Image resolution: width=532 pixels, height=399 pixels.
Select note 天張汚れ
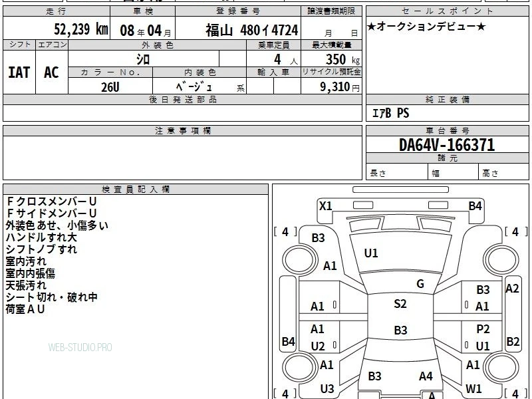click(26, 285)
